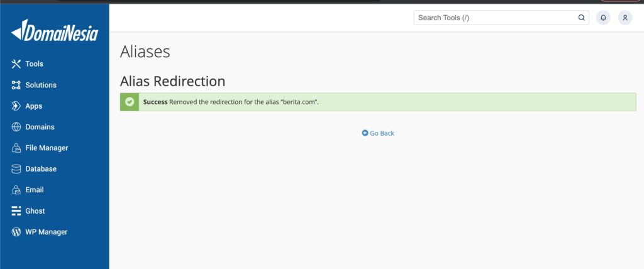
Task: Click the DomaiNesia logo
Action: coord(55,31)
